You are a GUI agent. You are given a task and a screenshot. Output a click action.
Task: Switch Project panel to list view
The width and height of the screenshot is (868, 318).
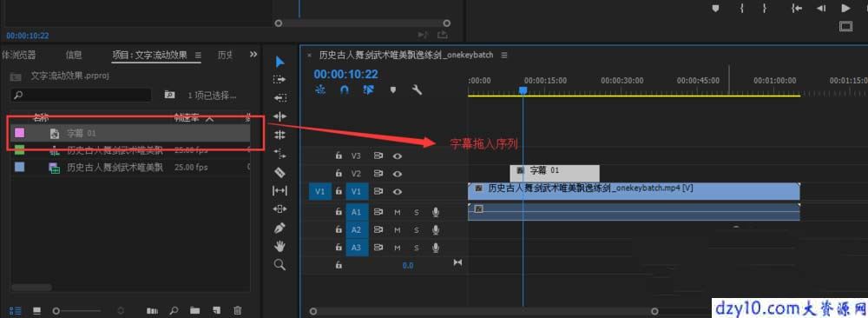click(x=16, y=311)
